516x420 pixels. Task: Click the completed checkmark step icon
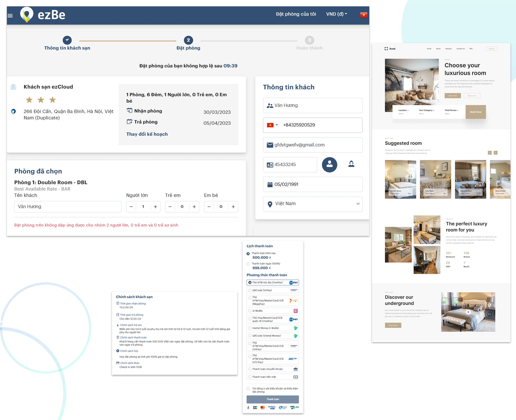[67, 40]
